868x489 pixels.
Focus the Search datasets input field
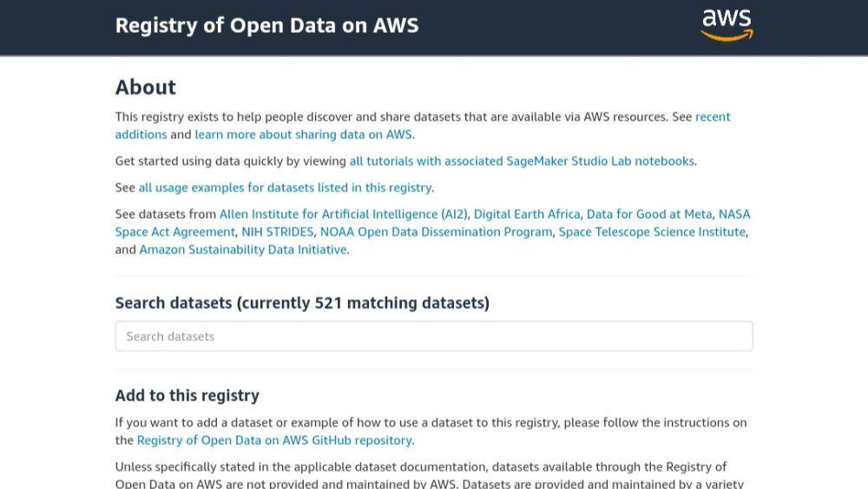point(434,336)
